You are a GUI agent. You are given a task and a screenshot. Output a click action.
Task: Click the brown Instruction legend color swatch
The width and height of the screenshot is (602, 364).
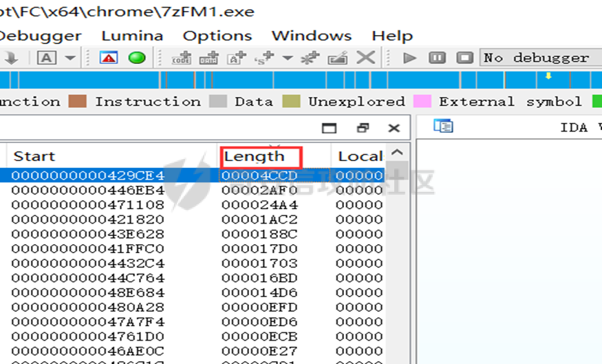coord(78,102)
